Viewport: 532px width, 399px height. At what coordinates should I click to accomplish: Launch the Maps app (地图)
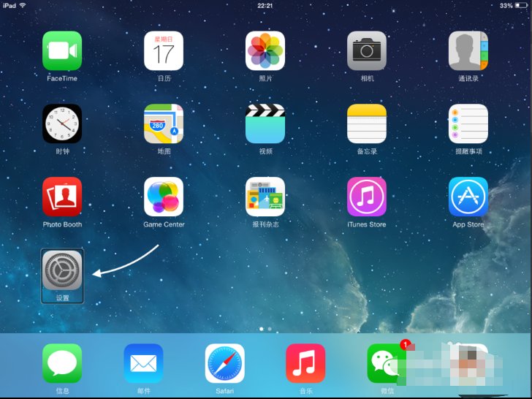pyautogui.click(x=164, y=123)
